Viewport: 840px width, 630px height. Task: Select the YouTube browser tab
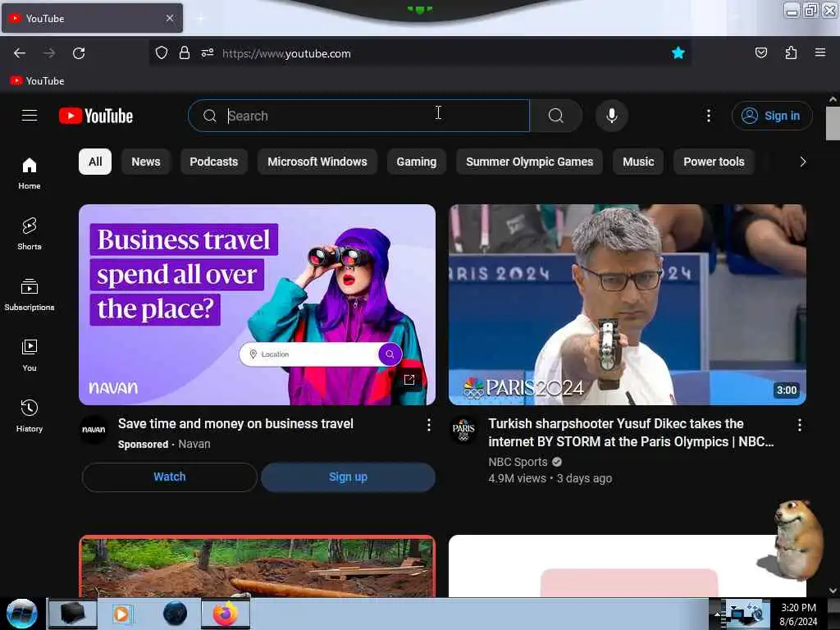point(92,18)
